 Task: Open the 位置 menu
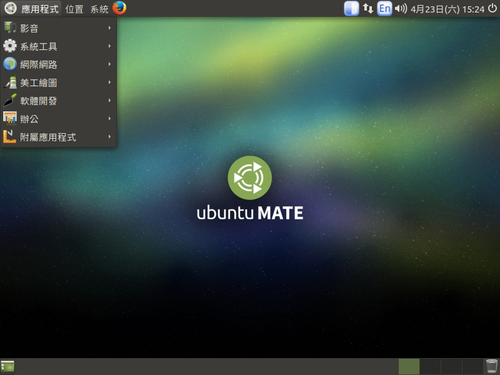74,9
